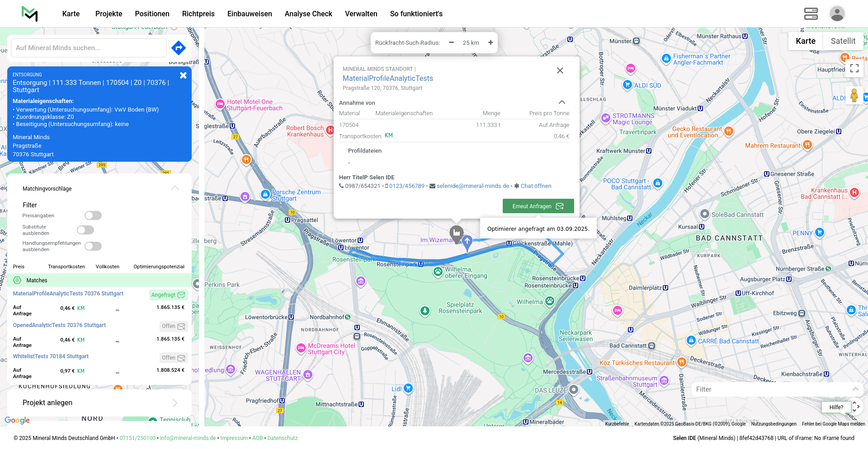Open the user profile avatar icon

coord(837,14)
